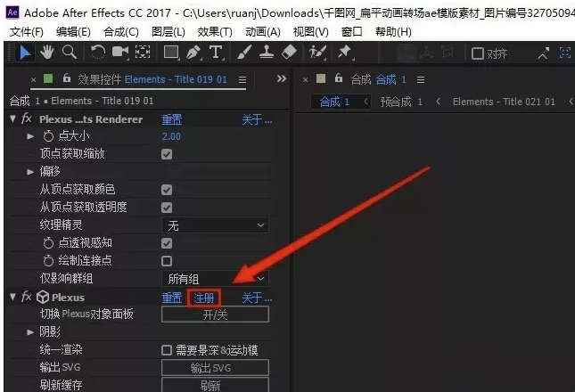Select the Unified Camera tool
Viewport: 575px width, 392px height.
(120, 53)
